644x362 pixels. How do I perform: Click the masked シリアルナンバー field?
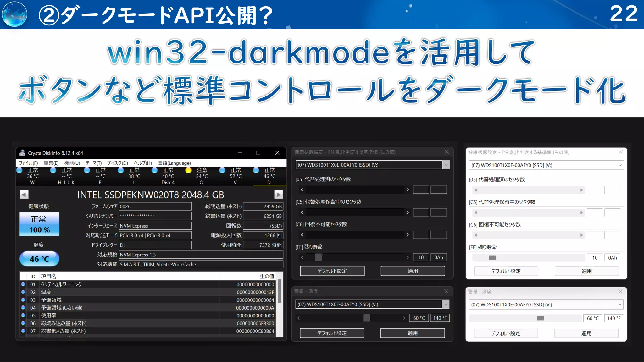(x=155, y=216)
